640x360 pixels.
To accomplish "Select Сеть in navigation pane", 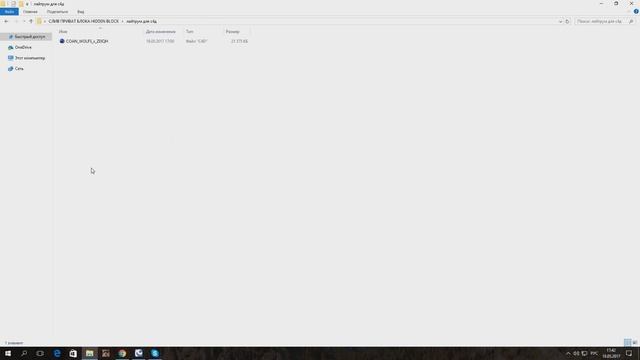I will pyautogui.click(x=16, y=69).
